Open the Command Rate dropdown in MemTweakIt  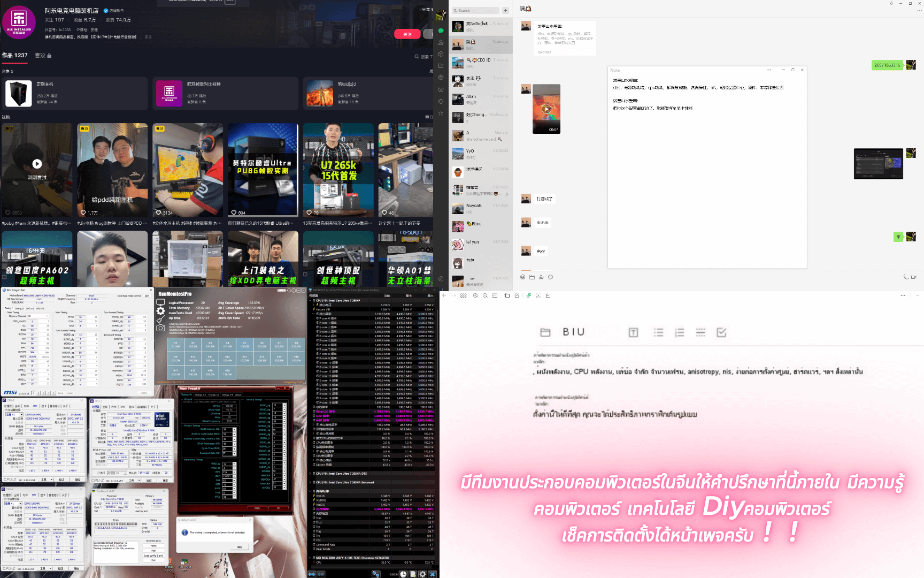[x=229, y=453]
